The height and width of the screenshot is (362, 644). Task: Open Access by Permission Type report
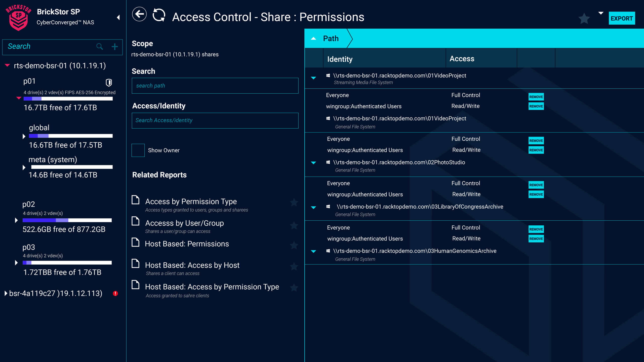tap(191, 202)
